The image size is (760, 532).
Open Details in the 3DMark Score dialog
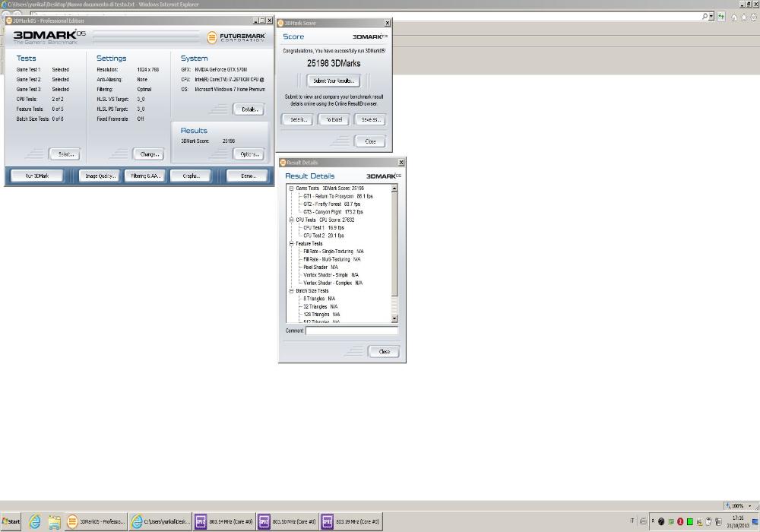pyautogui.click(x=298, y=119)
